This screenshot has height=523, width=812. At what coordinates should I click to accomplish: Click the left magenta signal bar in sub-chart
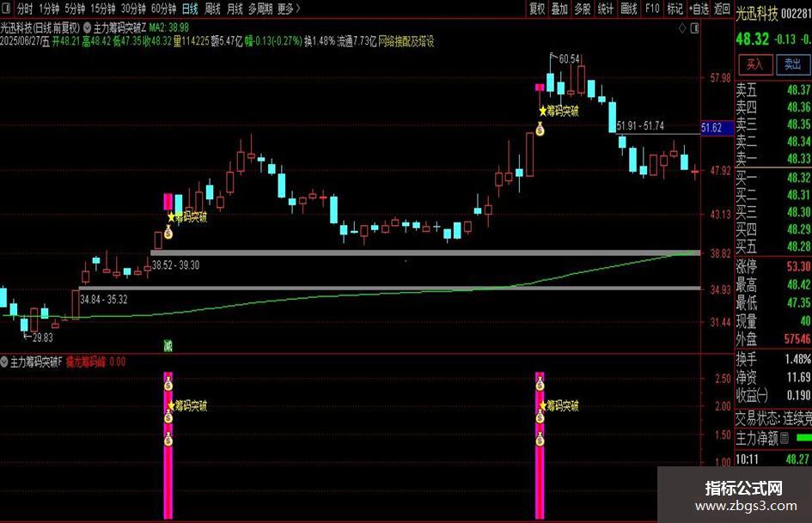coord(168,446)
